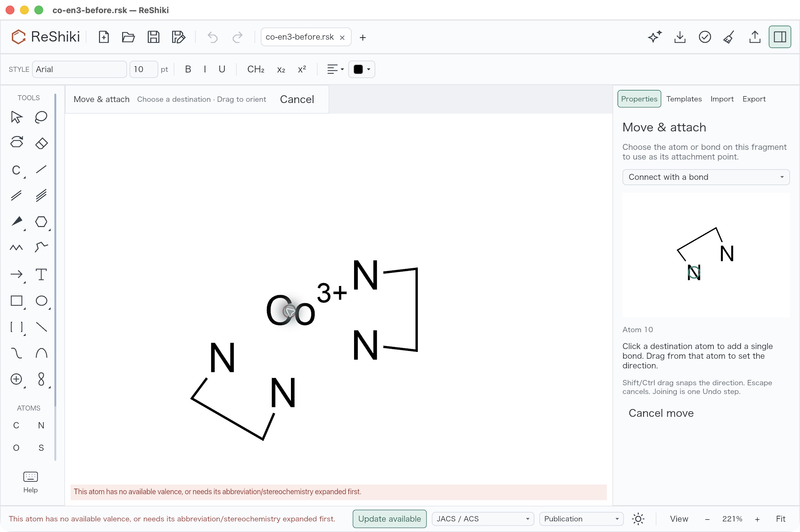Redo the last action
800x532 pixels.
(x=237, y=37)
